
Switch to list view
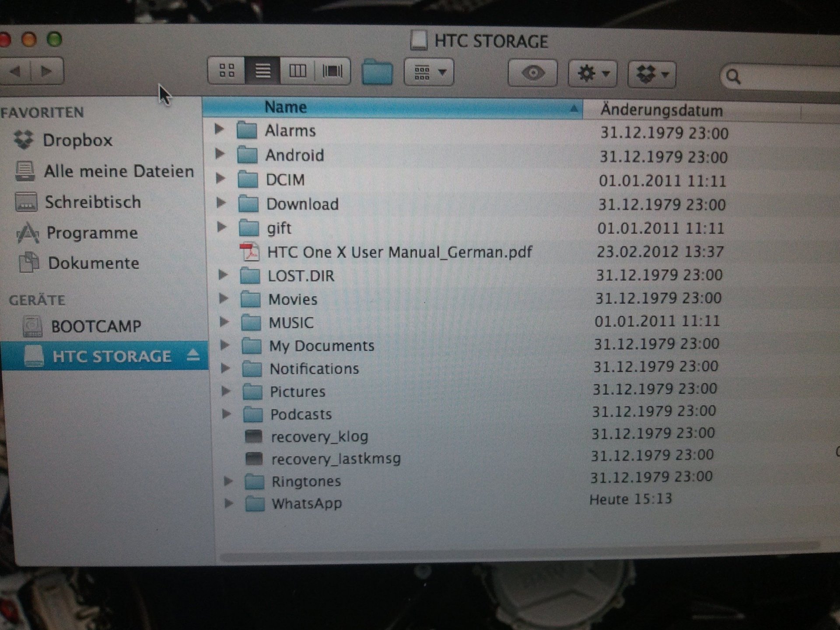coord(262,70)
